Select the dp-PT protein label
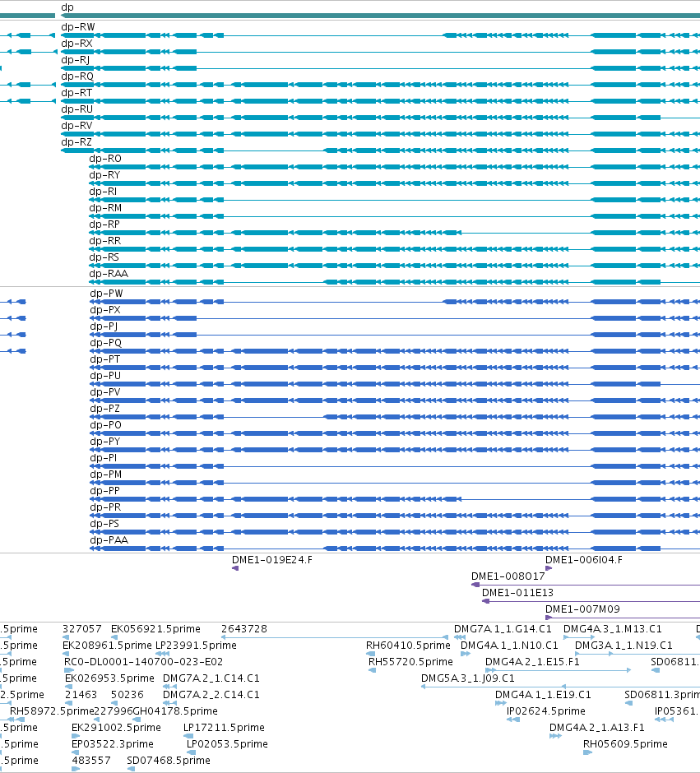The height and width of the screenshot is (773, 700). (105, 359)
